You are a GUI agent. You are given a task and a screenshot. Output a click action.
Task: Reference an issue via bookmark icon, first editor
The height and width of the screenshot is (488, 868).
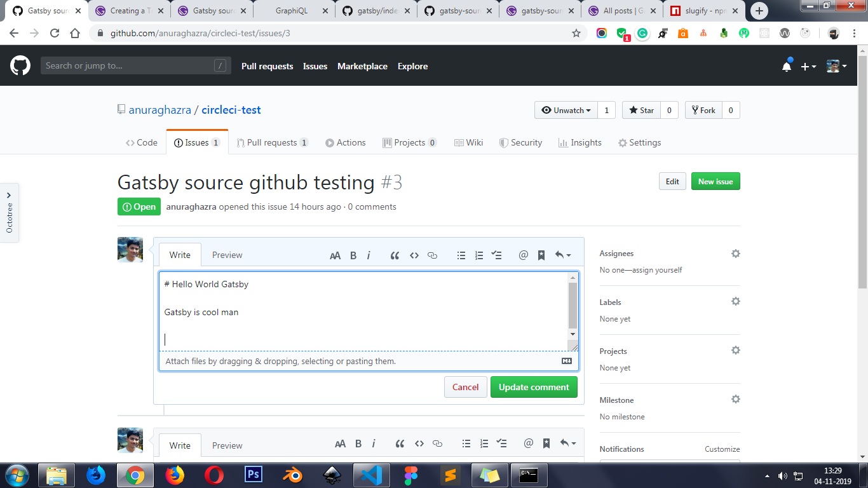(541, 255)
